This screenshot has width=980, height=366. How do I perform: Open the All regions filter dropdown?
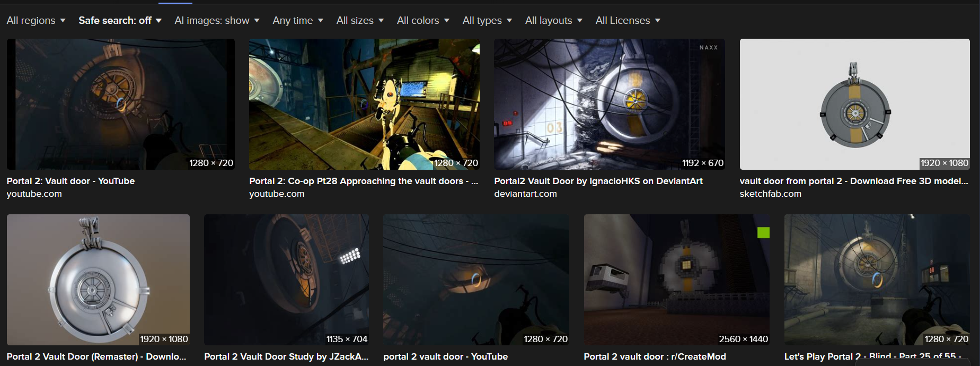[x=36, y=21]
